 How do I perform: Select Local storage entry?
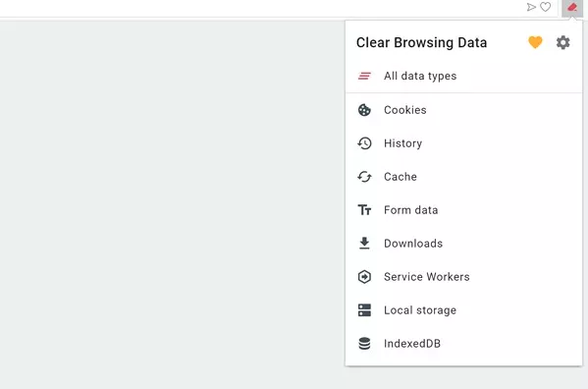click(x=464, y=310)
